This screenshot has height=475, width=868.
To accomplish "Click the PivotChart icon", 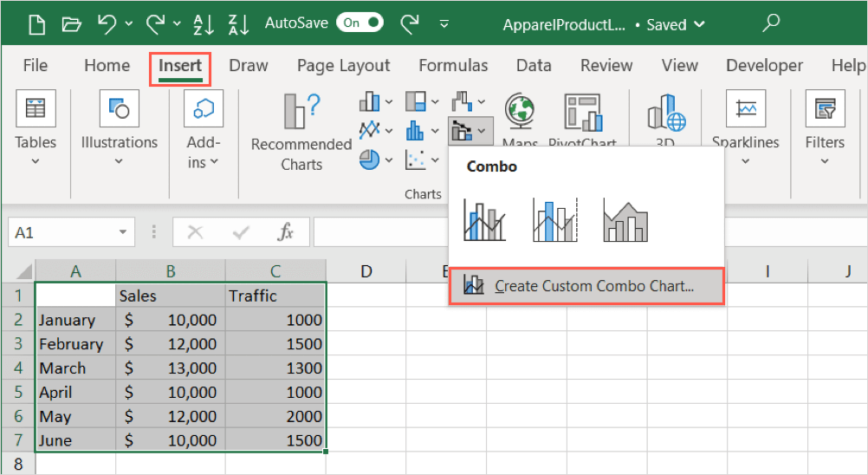I will [x=583, y=111].
